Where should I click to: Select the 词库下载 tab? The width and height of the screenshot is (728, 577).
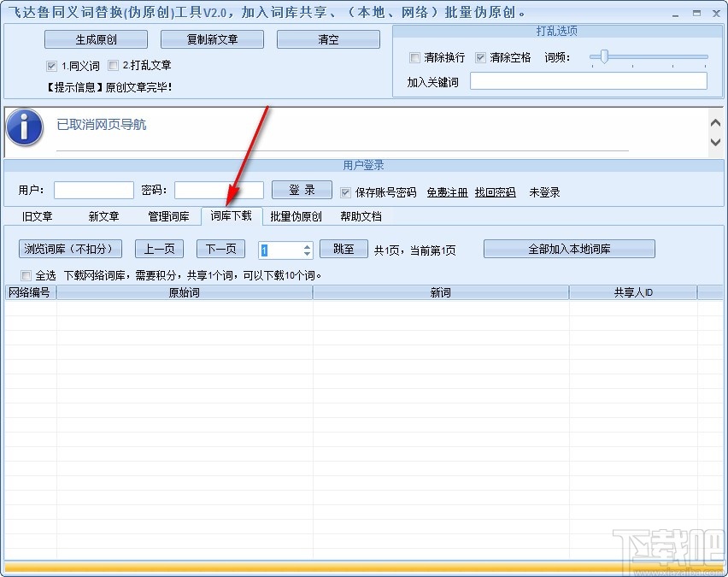pyautogui.click(x=232, y=215)
